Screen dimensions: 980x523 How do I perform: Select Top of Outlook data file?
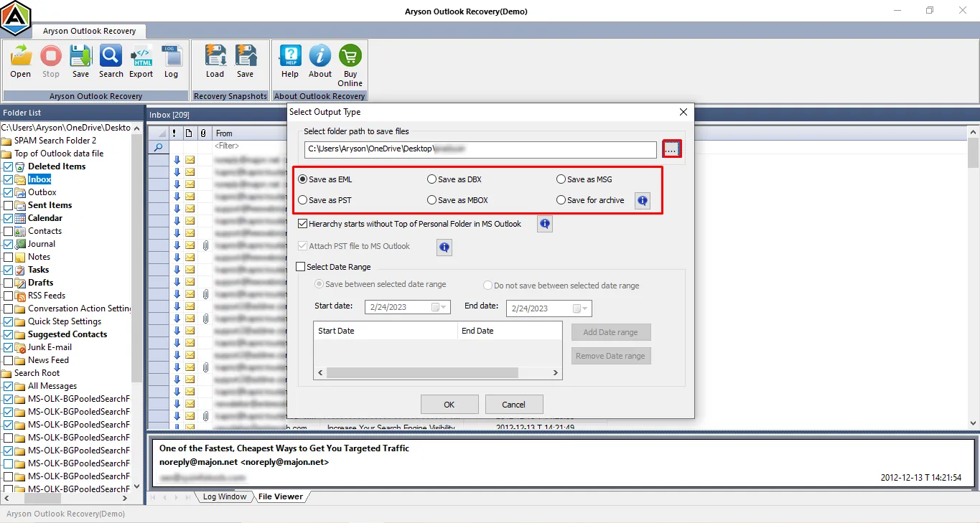tap(59, 154)
